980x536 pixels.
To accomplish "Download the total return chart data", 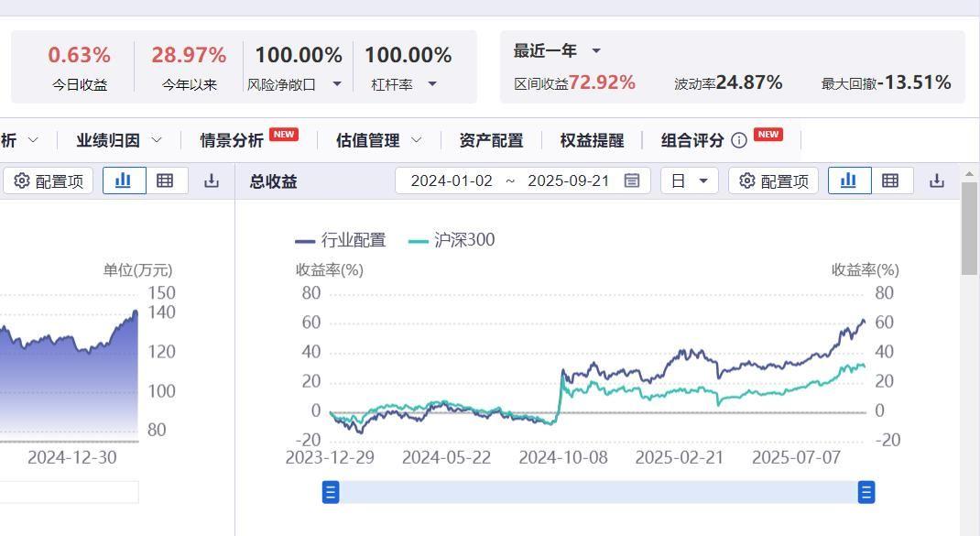I will pos(936,180).
